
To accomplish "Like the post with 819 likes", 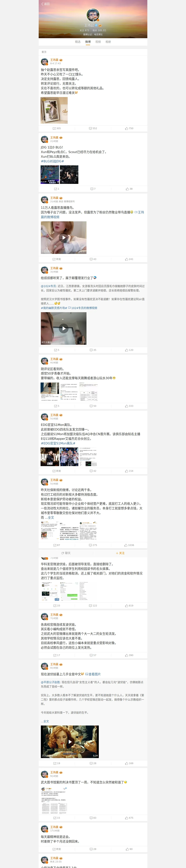I will point(129,606).
